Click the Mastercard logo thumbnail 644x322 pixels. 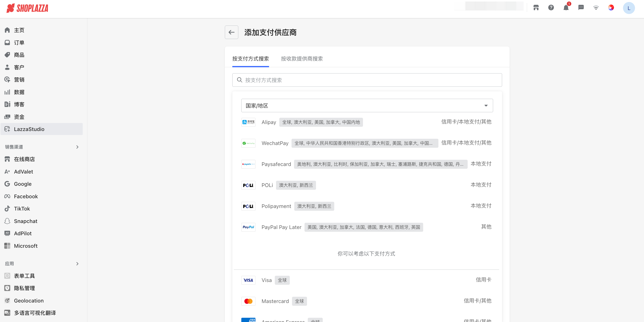(x=248, y=301)
